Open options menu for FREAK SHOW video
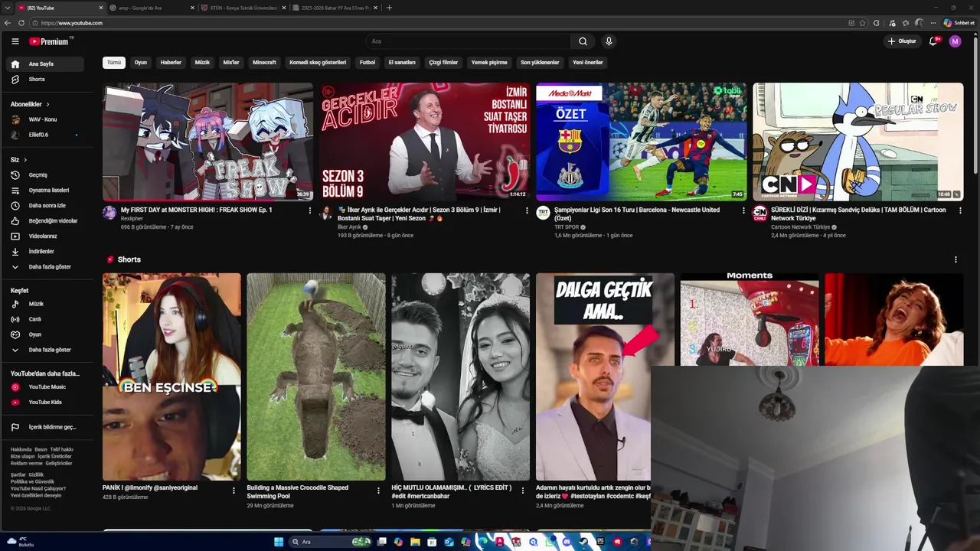 tap(310, 210)
